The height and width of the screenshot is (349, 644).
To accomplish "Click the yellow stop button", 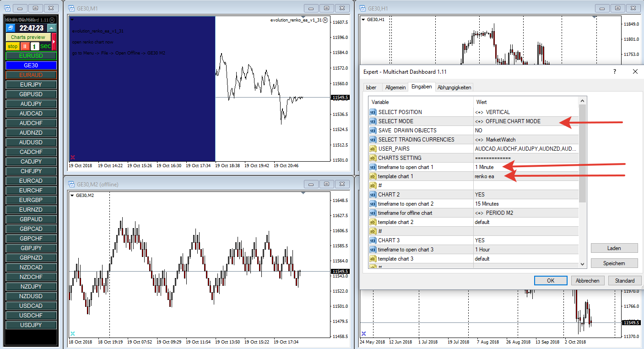I will (13, 46).
